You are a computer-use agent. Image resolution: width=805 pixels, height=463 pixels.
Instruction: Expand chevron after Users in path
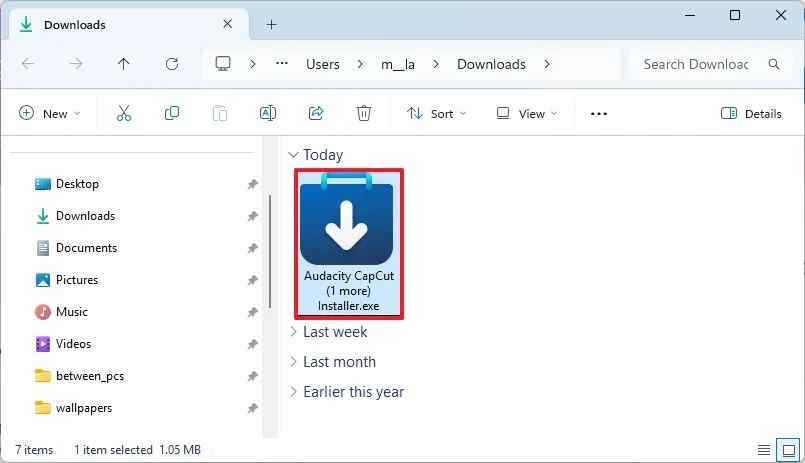click(360, 64)
